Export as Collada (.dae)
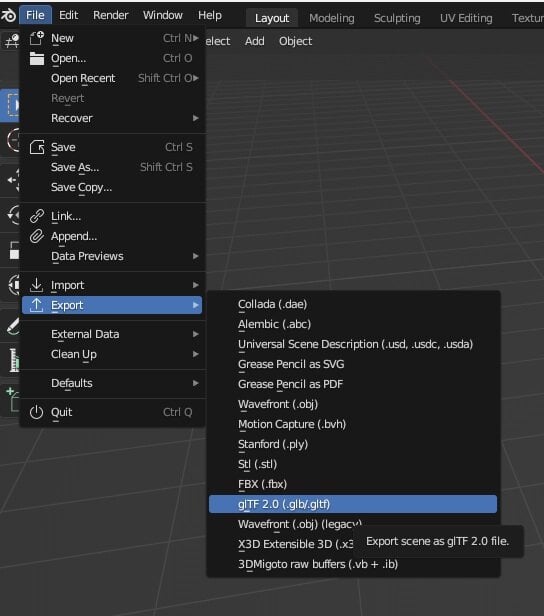Screen dimensions: 544x616 (x=353, y=304)
